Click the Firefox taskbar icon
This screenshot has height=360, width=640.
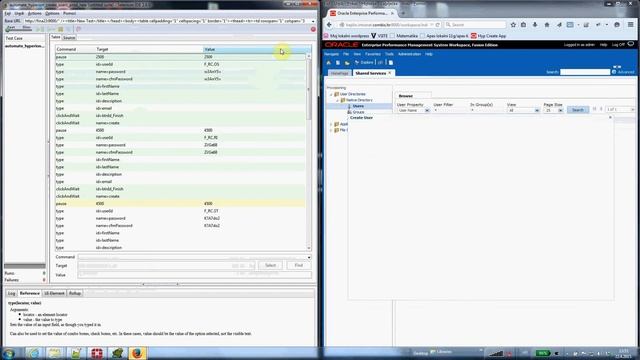click(x=137, y=353)
